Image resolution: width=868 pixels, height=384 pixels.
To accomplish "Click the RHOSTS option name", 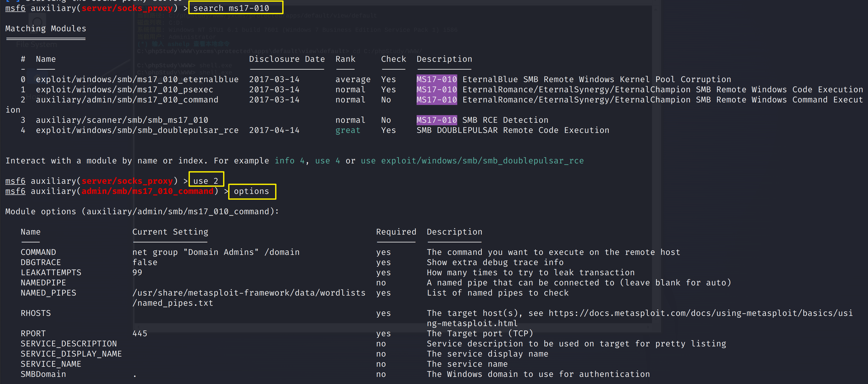I will [x=36, y=313].
